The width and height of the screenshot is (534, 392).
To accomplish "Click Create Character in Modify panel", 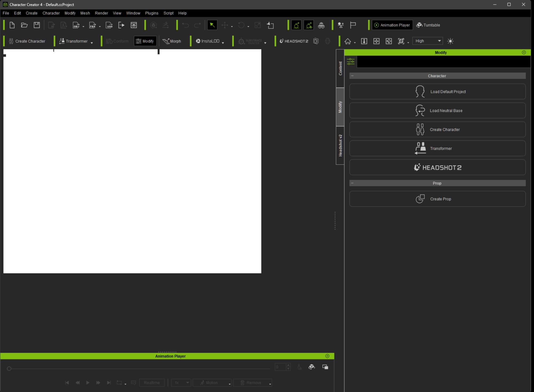I will (x=437, y=130).
